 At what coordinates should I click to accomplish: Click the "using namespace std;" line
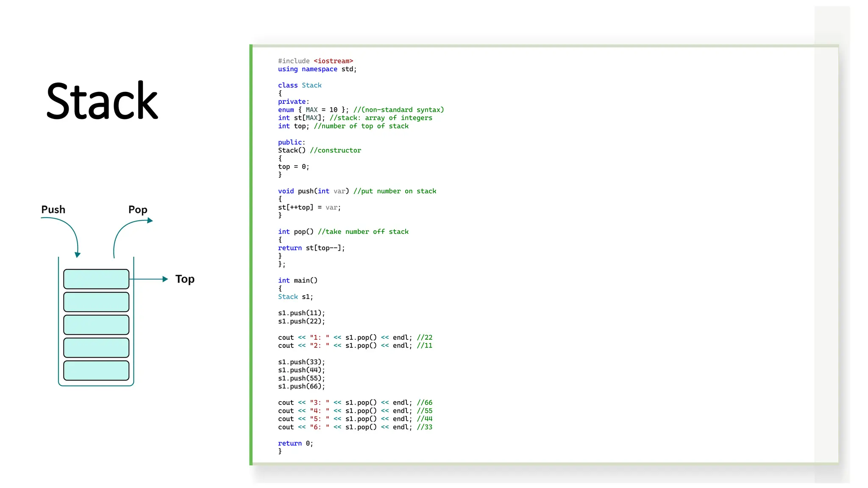[x=317, y=69]
